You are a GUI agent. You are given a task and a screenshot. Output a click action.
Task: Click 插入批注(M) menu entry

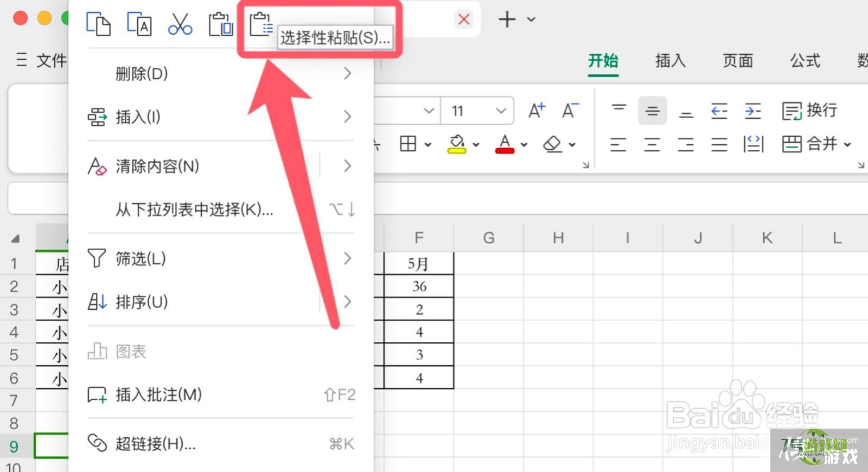coord(221,394)
